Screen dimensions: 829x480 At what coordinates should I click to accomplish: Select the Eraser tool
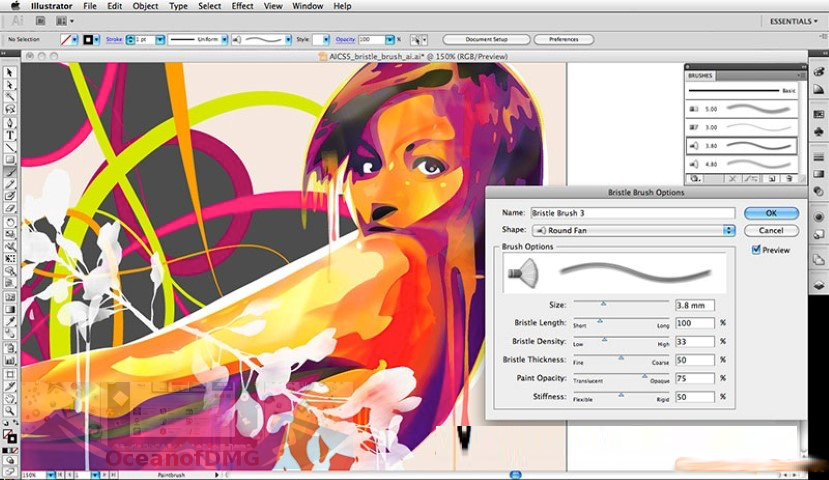10,209
